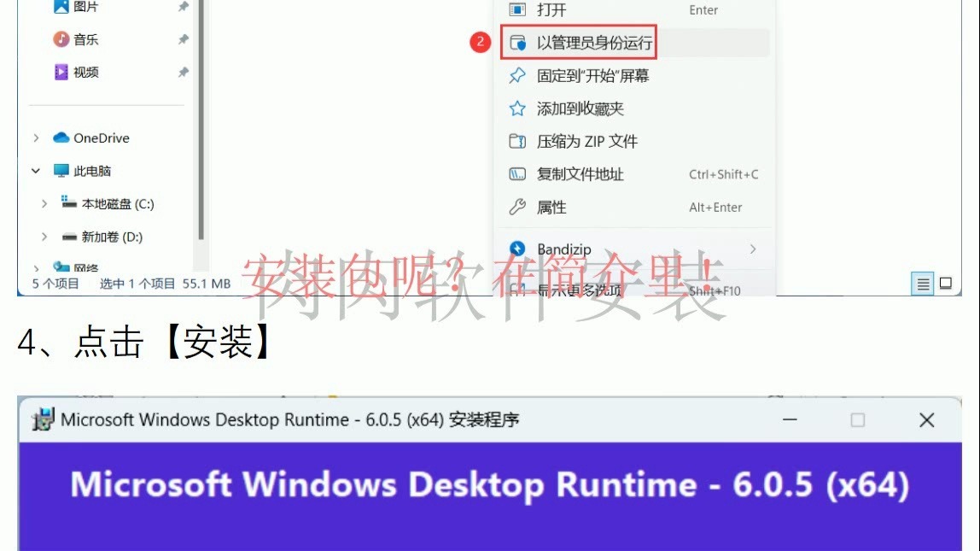Click the 压缩为 ZIP 文件 icon

tap(516, 141)
